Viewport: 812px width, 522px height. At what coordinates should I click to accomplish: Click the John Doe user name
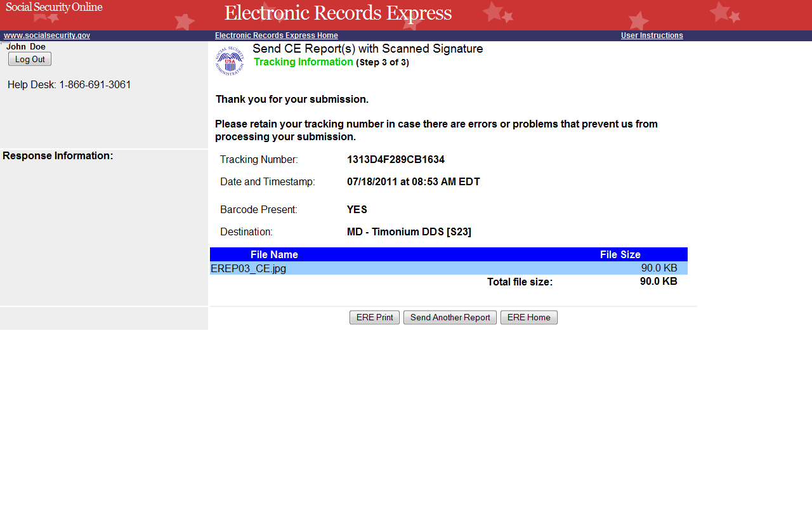click(x=26, y=47)
